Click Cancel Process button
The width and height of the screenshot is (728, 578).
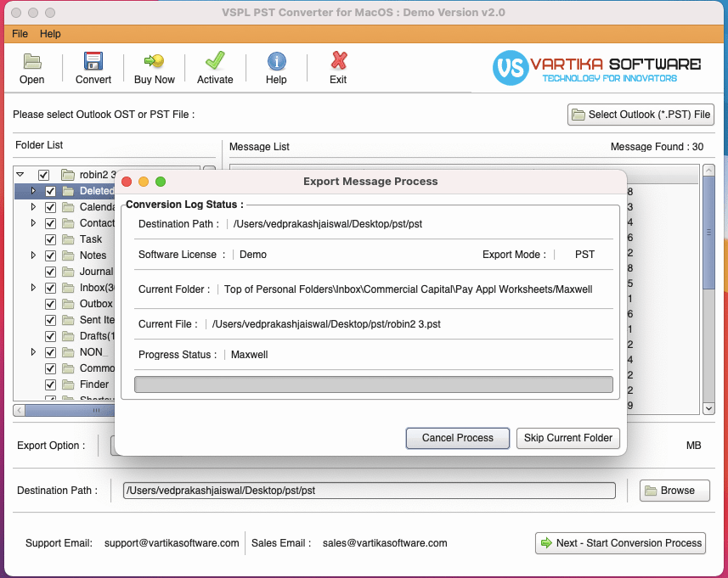click(x=457, y=438)
